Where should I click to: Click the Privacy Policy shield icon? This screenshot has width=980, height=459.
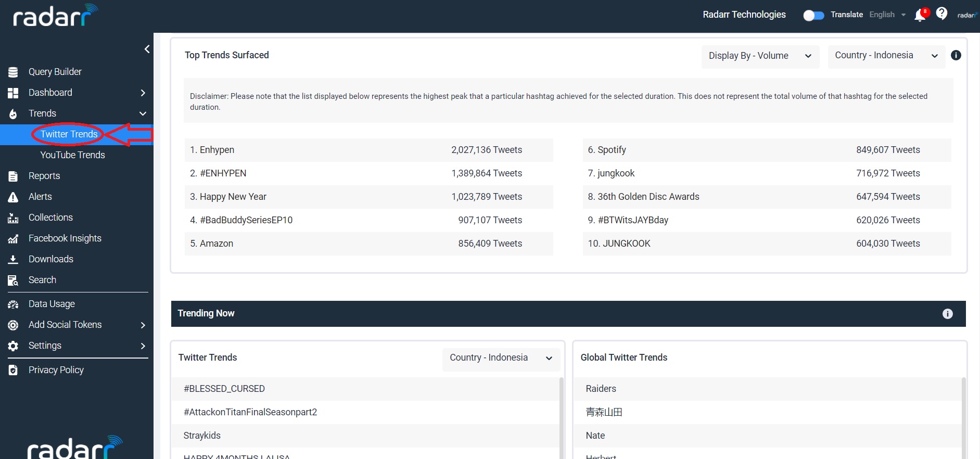coord(13,370)
